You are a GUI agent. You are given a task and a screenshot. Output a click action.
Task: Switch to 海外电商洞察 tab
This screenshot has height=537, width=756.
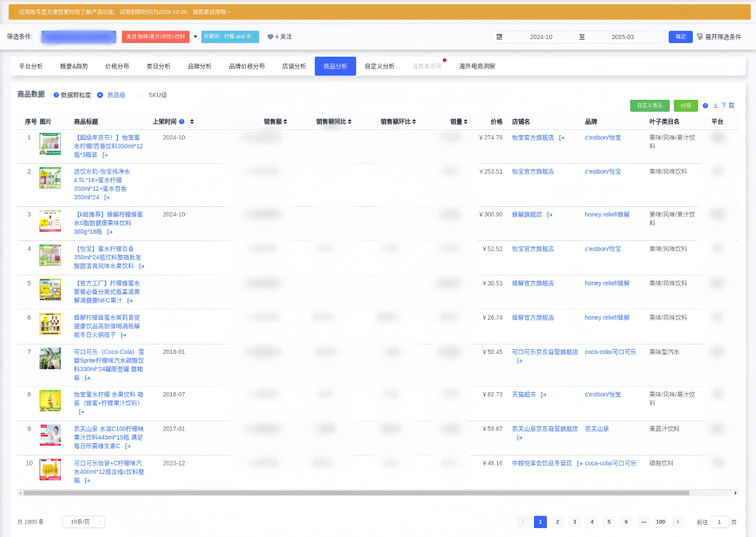(477, 66)
